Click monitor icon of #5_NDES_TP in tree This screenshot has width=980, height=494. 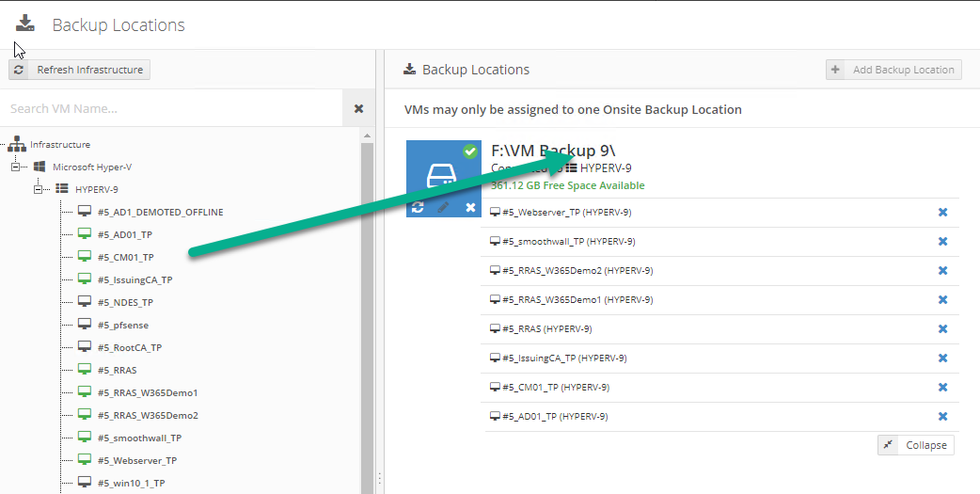tap(85, 301)
